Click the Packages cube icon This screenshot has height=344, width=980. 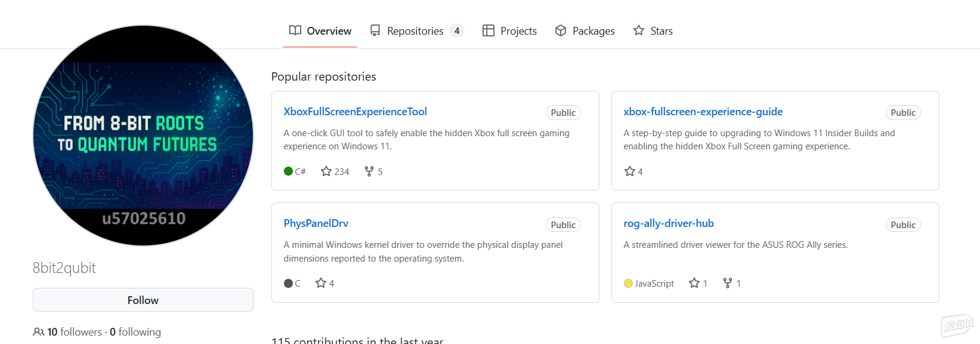561,30
